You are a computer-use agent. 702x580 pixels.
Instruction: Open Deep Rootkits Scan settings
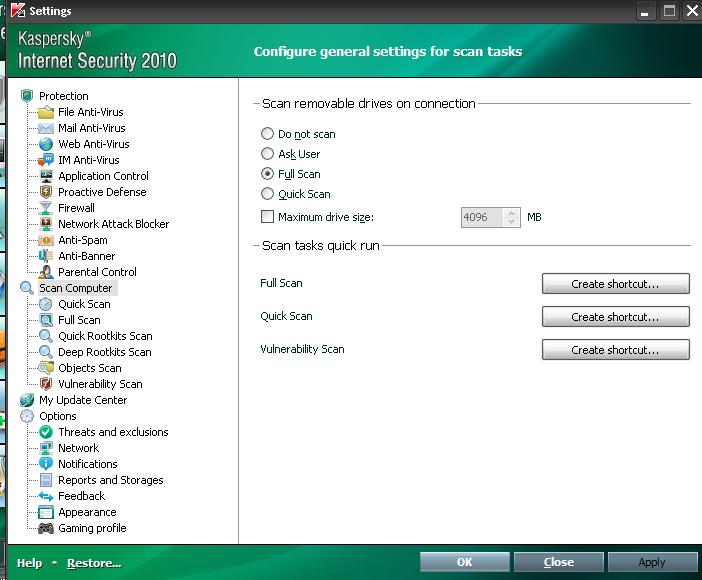point(104,352)
